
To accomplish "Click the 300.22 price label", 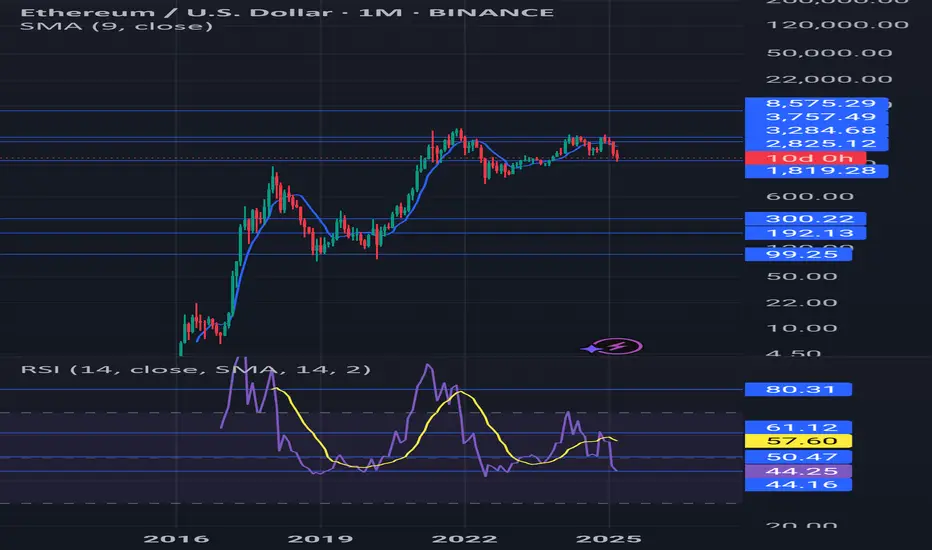I will pyautogui.click(x=805, y=219).
